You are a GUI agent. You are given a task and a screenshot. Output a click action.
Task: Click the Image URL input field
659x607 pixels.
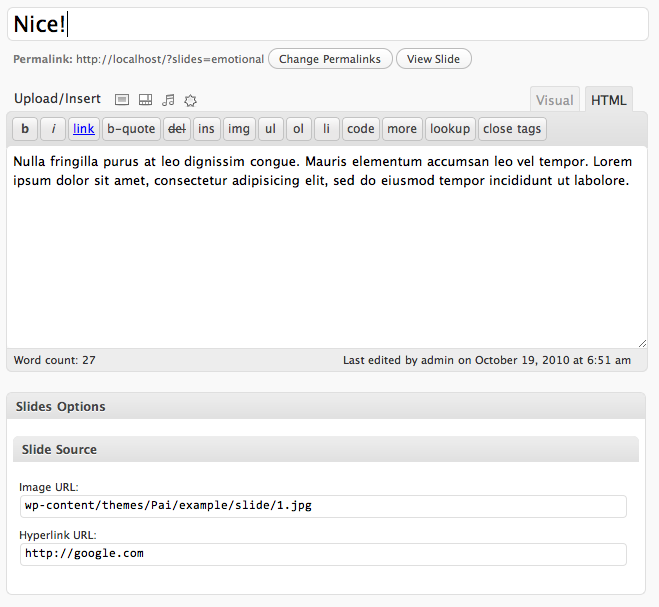(323, 506)
